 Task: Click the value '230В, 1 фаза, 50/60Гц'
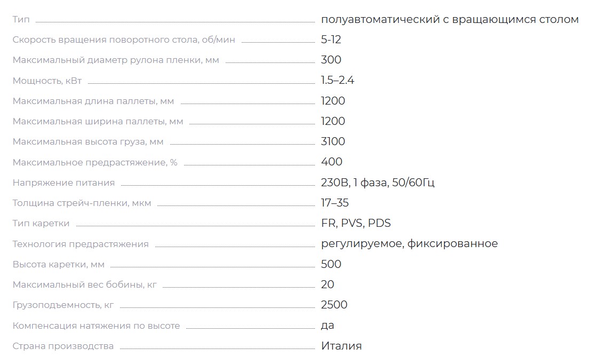[x=378, y=183]
